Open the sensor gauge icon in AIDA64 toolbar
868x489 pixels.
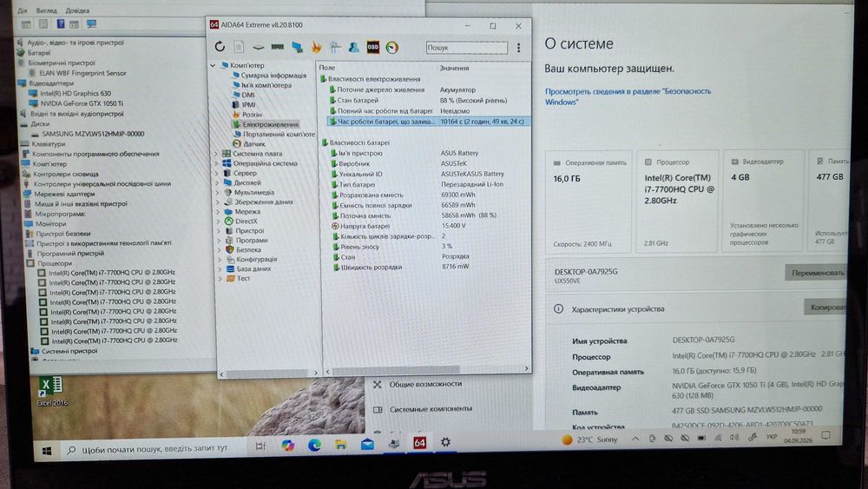pos(392,48)
